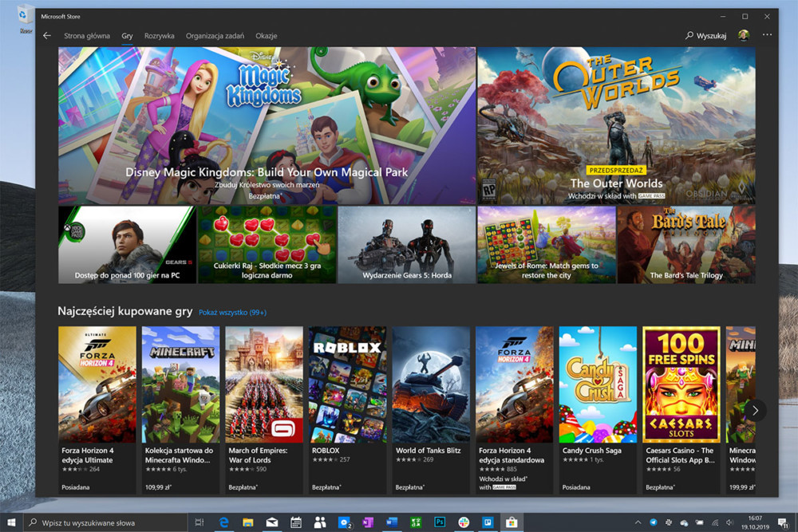Open The Bard's Tale Trilogy tile
This screenshot has height=532, width=798.
click(686, 245)
